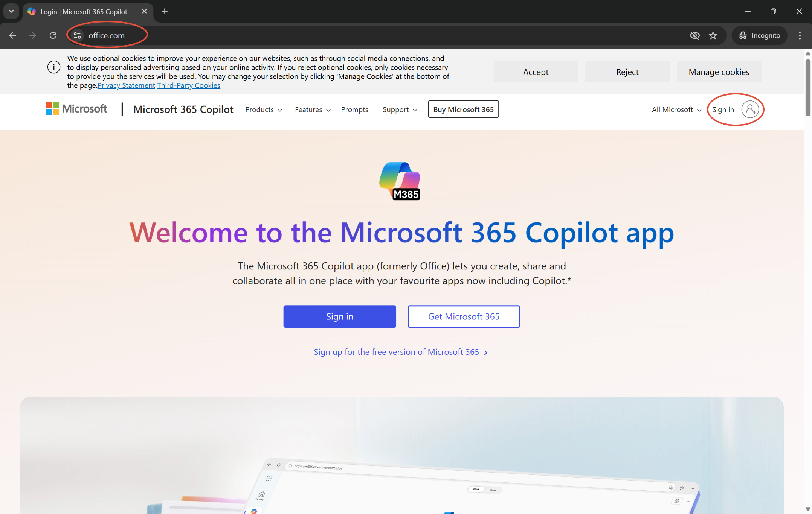Image resolution: width=812 pixels, height=514 pixels.
Task: Expand All Microsoft menu
Action: pos(676,109)
